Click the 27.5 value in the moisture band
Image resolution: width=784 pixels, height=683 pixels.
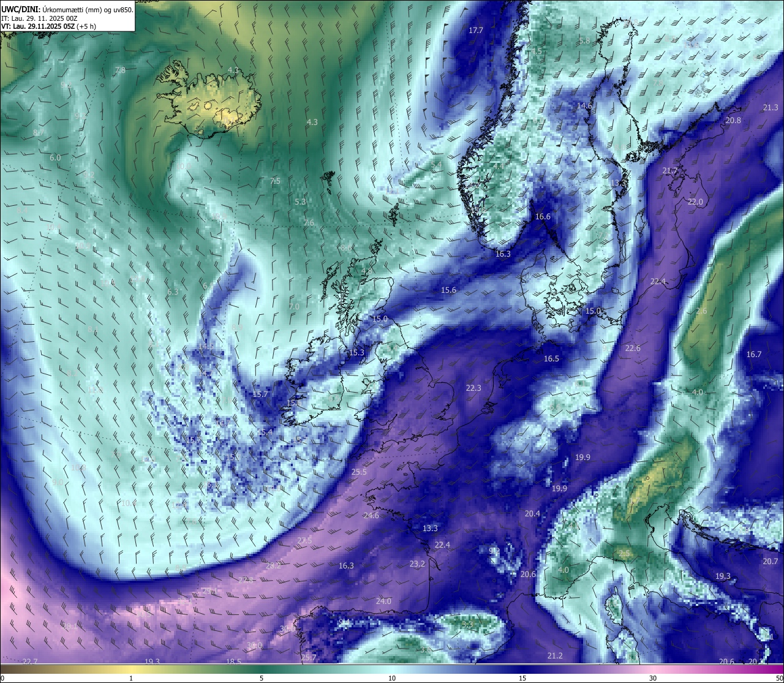click(x=304, y=540)
